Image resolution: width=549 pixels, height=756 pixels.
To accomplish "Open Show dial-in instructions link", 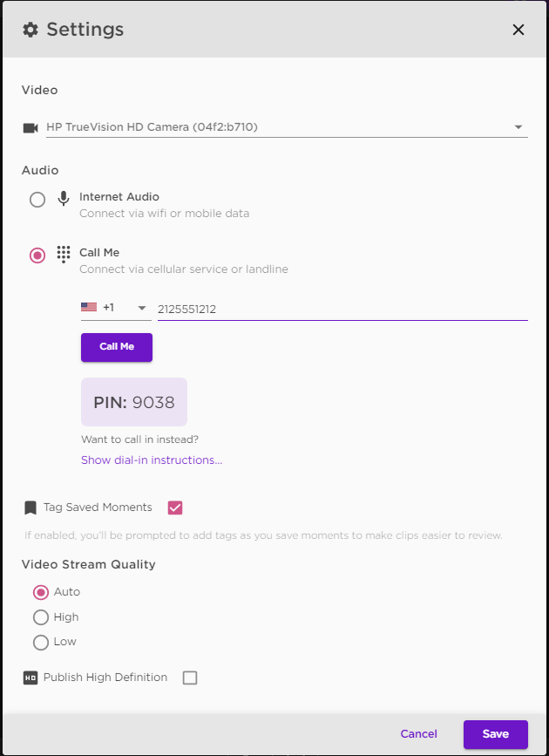I will (152, 460).
